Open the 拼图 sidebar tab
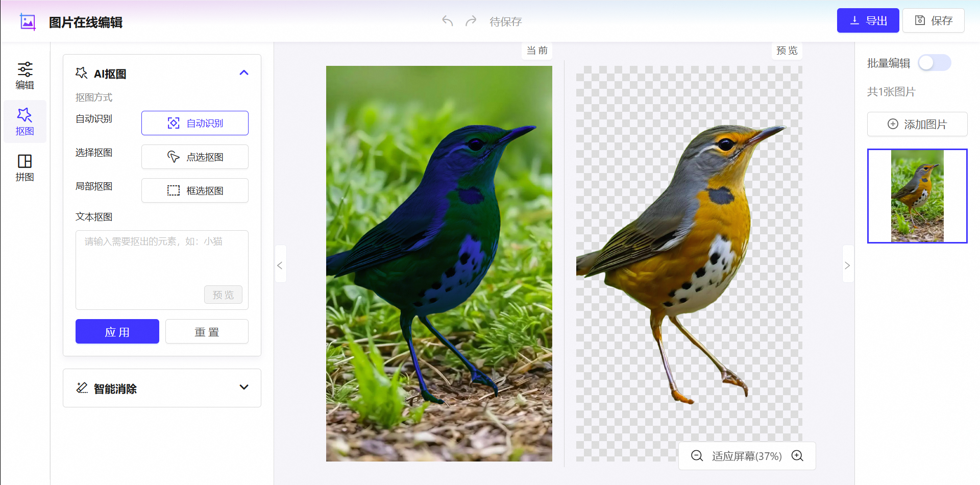The image size is (980, 485). click(x=24, y=167)
